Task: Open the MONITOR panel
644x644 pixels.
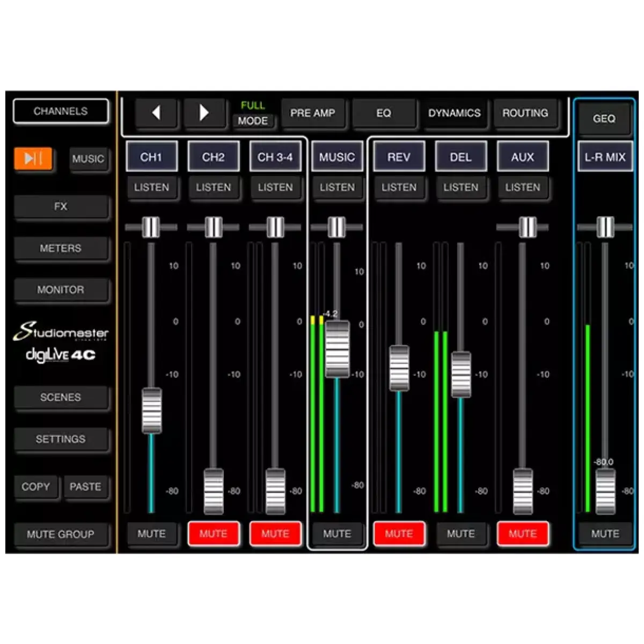Action: tap(61, 290)
